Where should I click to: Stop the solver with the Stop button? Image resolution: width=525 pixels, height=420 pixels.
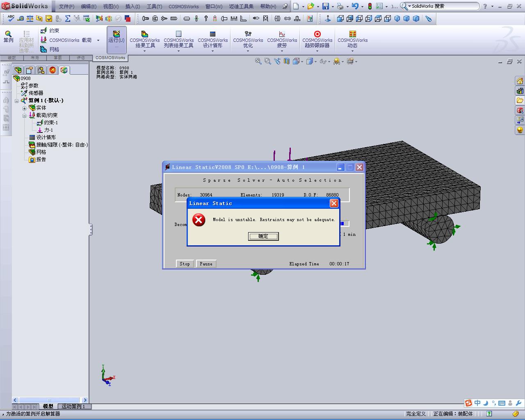pyautogui.click(x=185, y=264)
